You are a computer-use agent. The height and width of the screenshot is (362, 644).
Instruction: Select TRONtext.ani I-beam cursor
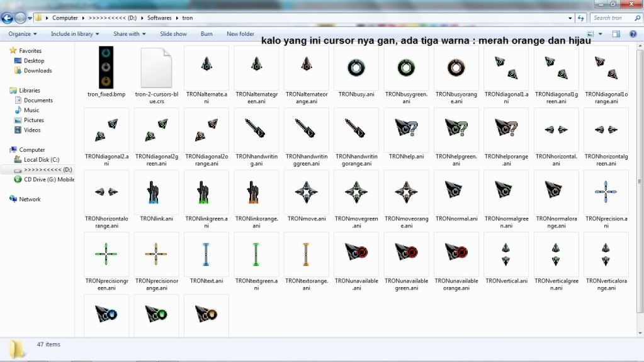(206, 254)
